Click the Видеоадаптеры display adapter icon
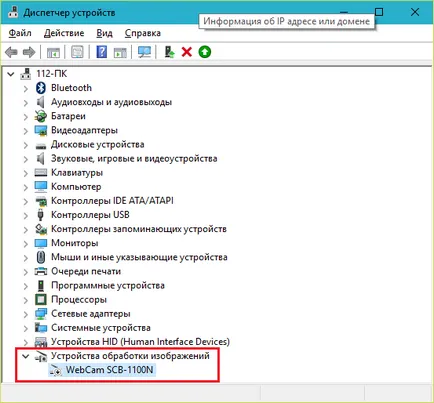This screenshot has height=403, width=434. pos(41,130)
